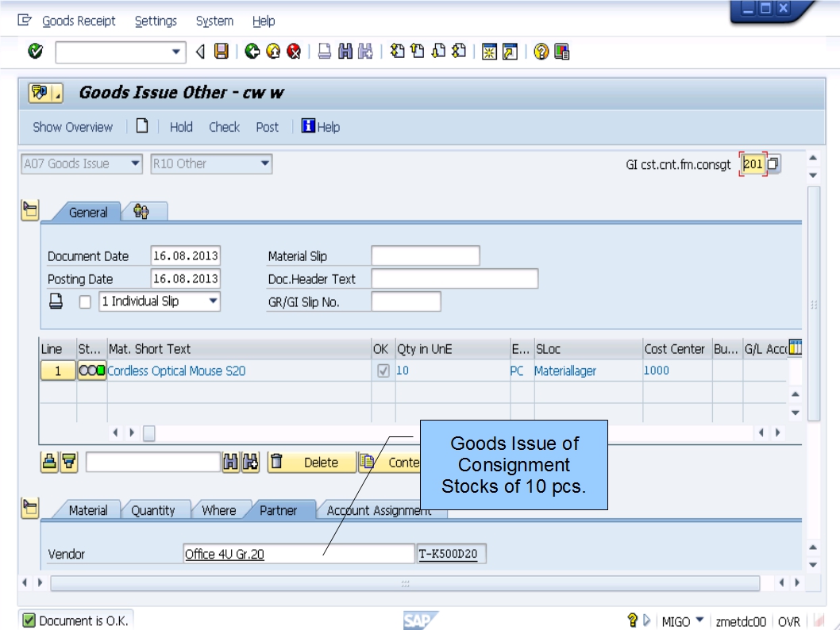Click the Save floppy disk icon
The height and width of the screenshot is (630, 840).
pos(222,52)
